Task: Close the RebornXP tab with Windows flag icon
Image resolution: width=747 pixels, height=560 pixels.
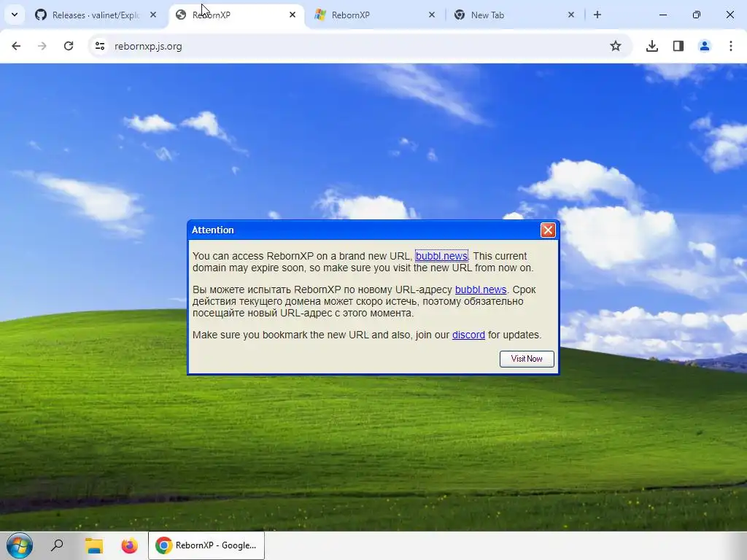Action: point(432,15)
